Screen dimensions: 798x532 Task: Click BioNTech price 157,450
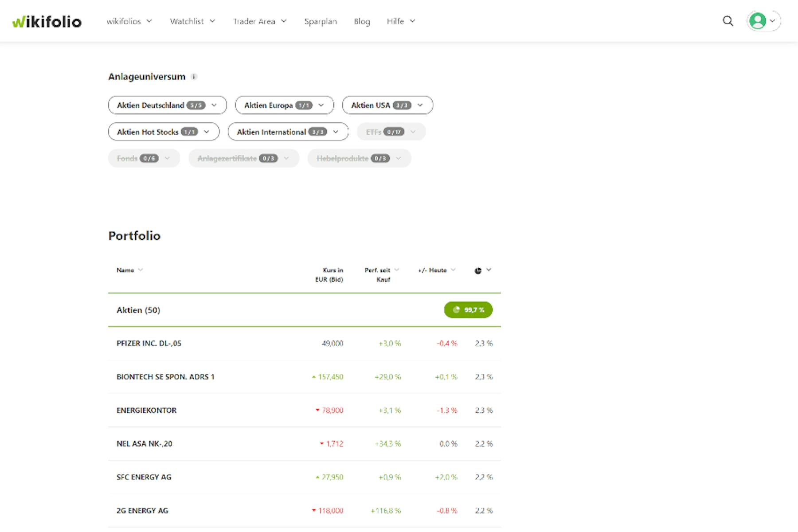tap(331, 377)
